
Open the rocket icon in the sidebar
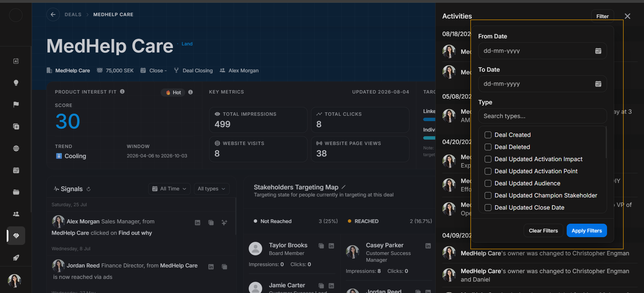coord(16,258)
